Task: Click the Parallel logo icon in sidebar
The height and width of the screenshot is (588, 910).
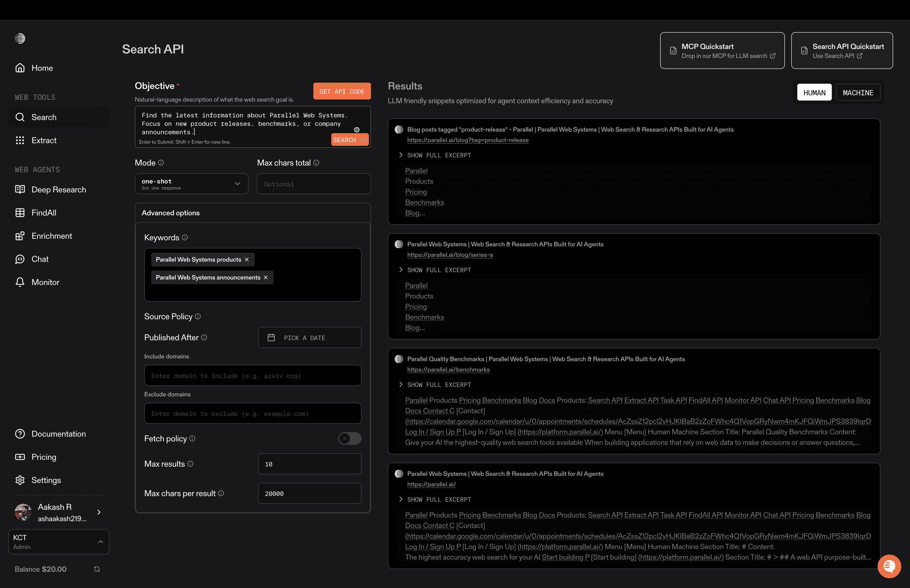Action: (x=20, y=38)
